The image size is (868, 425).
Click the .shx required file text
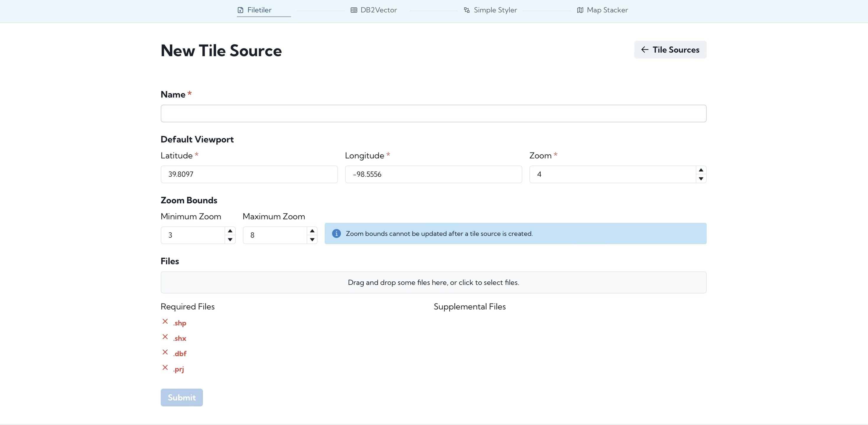(180, 338)
